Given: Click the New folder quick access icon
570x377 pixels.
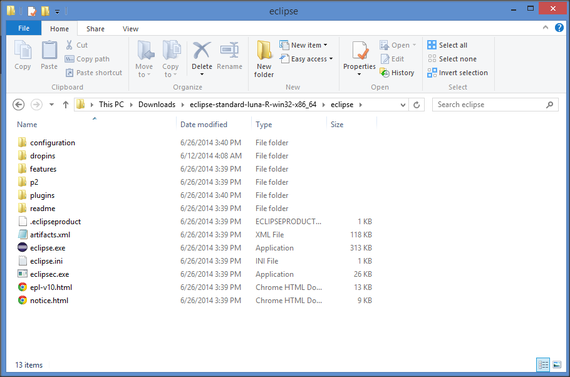Looking at the screenshot, I should point(45,11).
